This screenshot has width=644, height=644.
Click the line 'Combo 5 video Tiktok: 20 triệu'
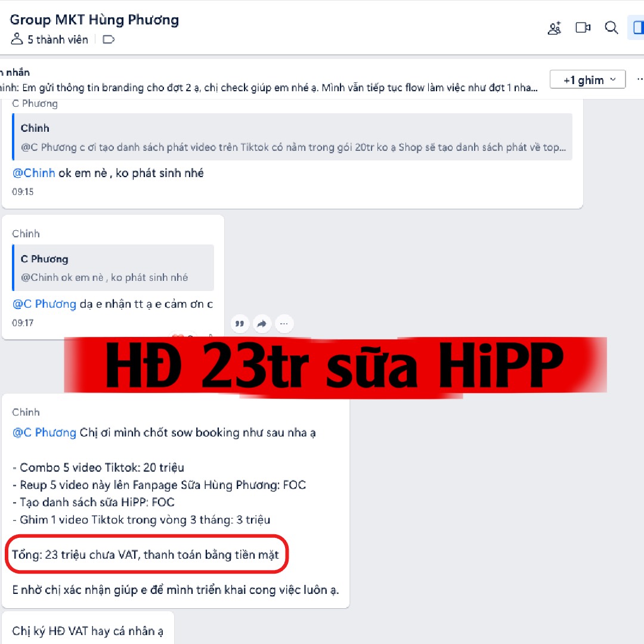[x=98, y=467]
